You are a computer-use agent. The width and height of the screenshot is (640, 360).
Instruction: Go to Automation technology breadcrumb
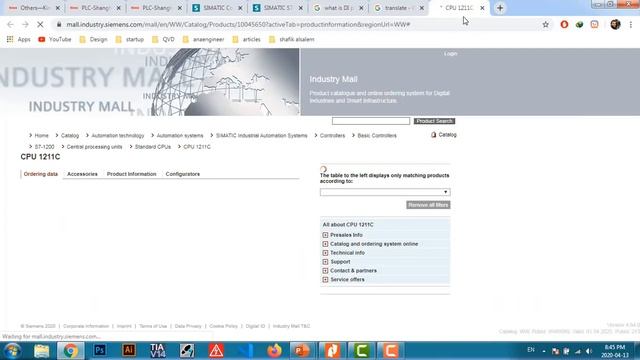click(118, 136)
